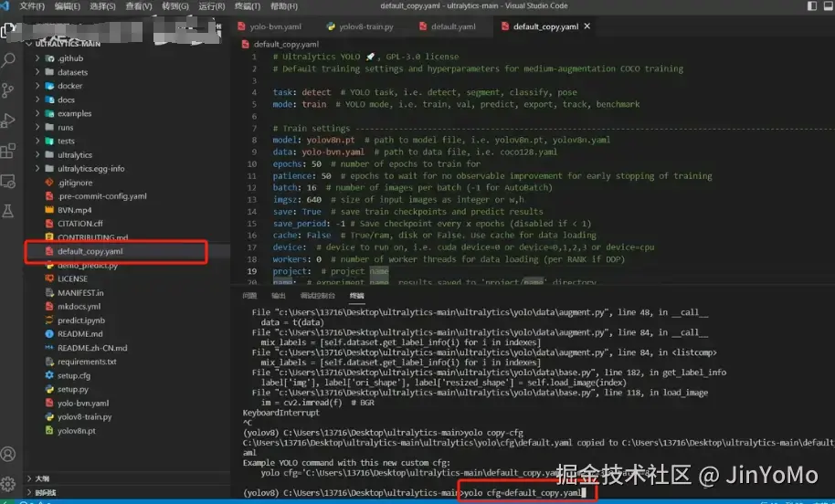Switch to the Problems (问题) panel tab
Screen dimensions: 835x504
coord(249,296)
